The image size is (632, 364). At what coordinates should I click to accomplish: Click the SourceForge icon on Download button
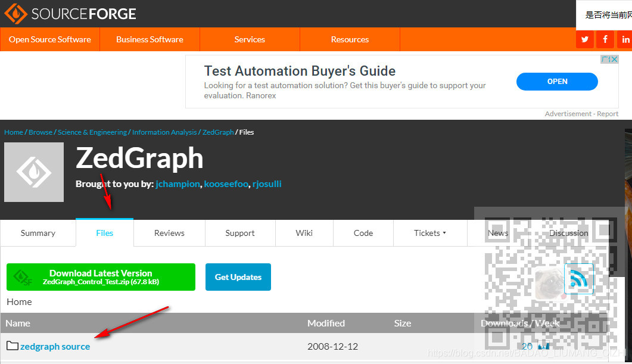[22, 276]
